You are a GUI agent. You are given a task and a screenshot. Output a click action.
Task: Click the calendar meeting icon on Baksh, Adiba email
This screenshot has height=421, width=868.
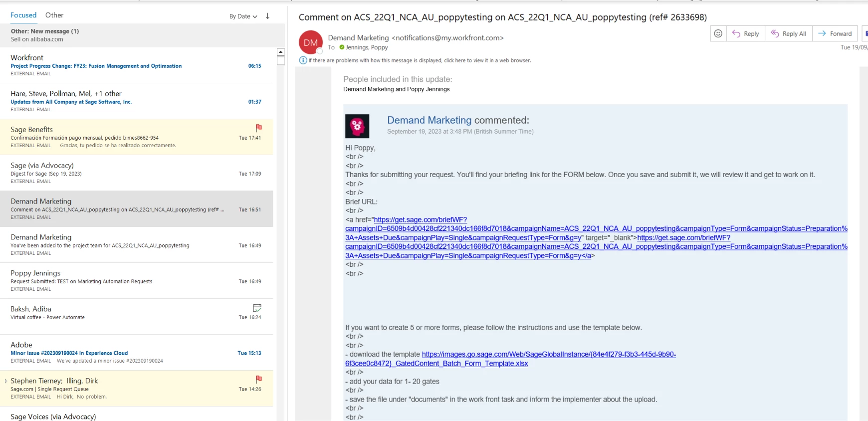tap(257, 308)
